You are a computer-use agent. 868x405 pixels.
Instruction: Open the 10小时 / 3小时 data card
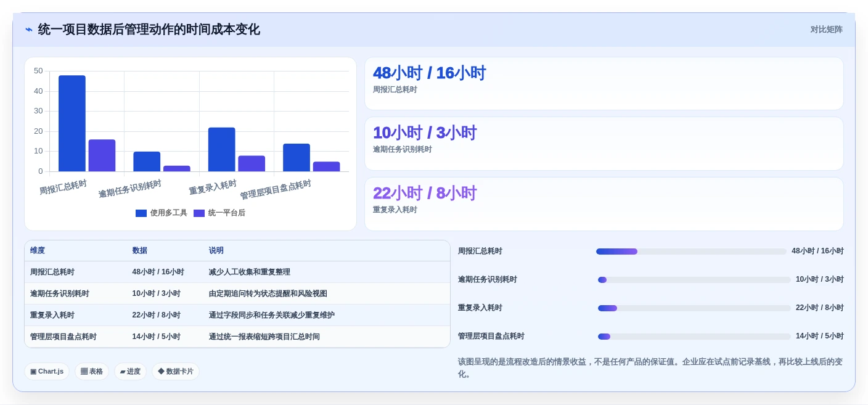tap(604, 144)
